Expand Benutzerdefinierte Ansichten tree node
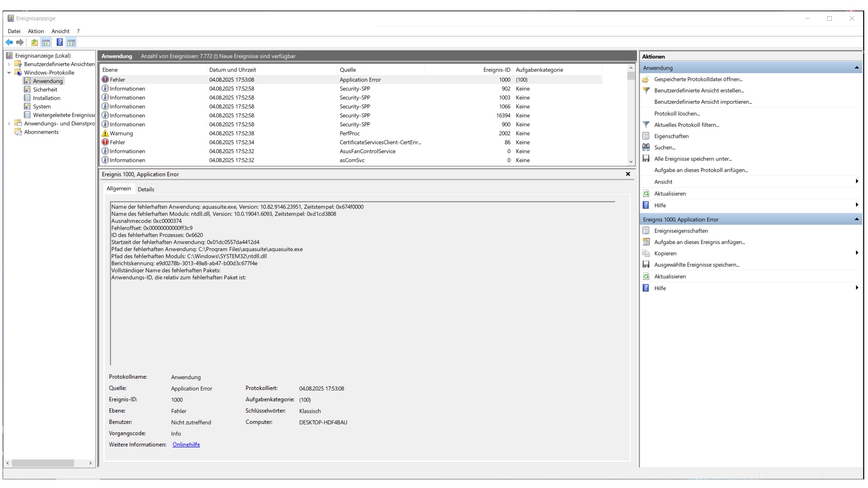 pos(9,64)
